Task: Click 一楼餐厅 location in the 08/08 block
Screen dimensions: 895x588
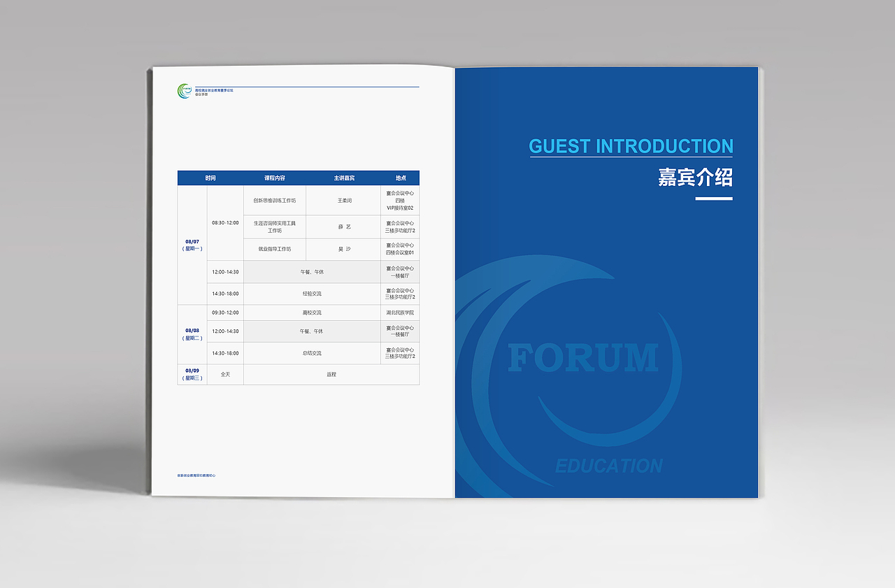Action: 401,331
